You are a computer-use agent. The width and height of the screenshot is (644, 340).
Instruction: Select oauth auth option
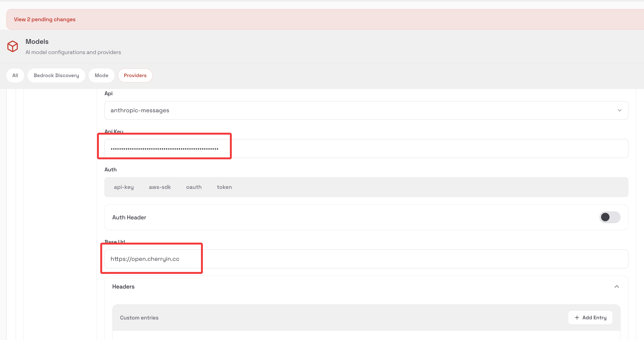point(194,187)
